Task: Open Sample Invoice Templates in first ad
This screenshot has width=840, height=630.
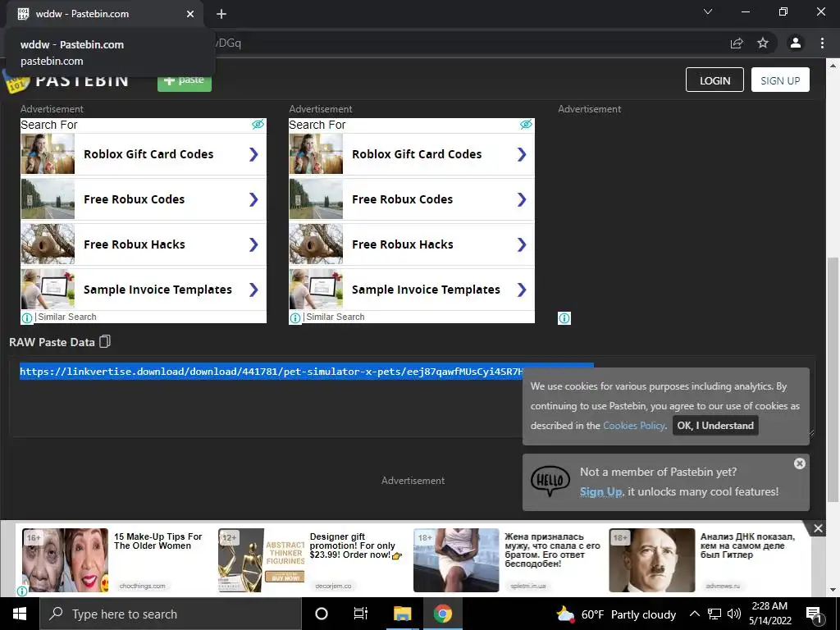Action: click(144, 290)
